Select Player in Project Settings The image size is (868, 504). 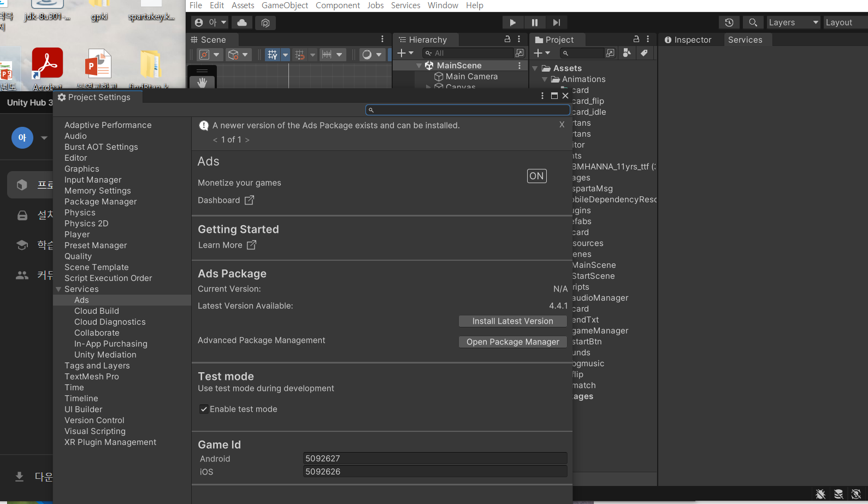tap(77, 235)
